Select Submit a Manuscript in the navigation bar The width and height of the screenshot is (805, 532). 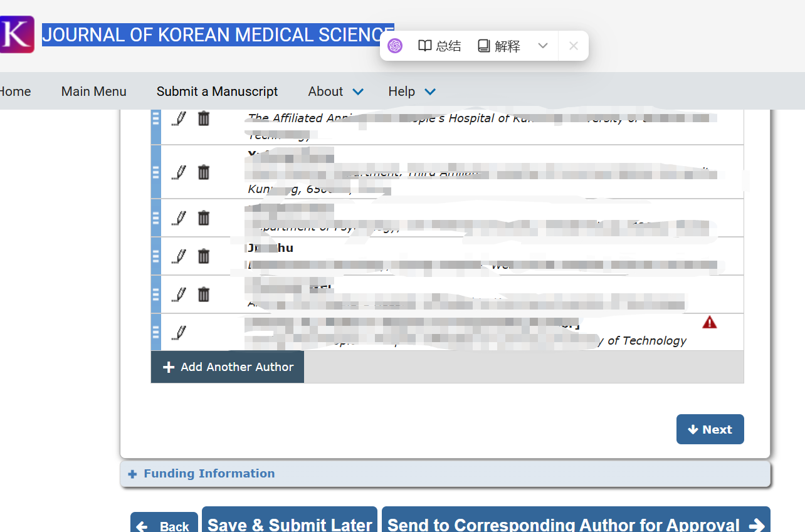coord(217,91)
